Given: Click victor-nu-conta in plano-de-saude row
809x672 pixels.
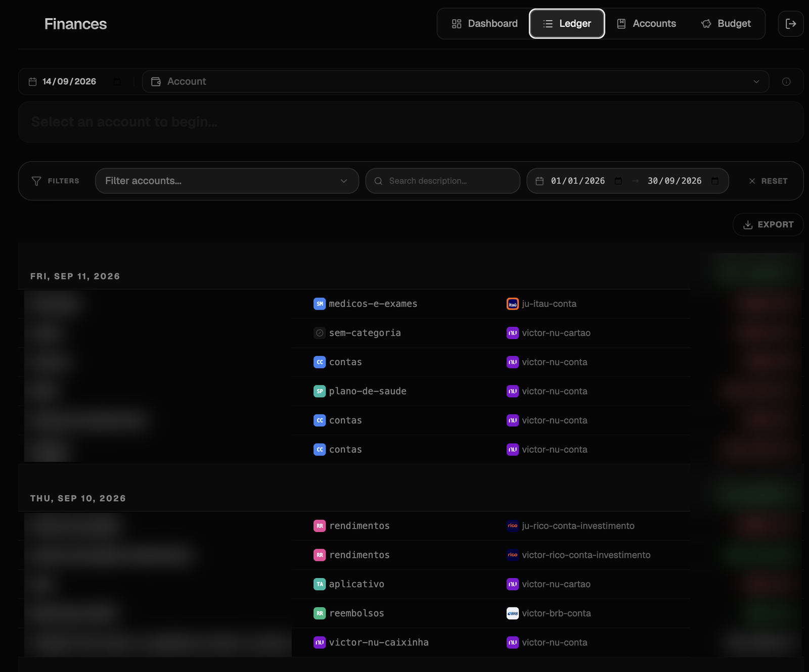Looking at the screenshot, I should tap(555, 391).
